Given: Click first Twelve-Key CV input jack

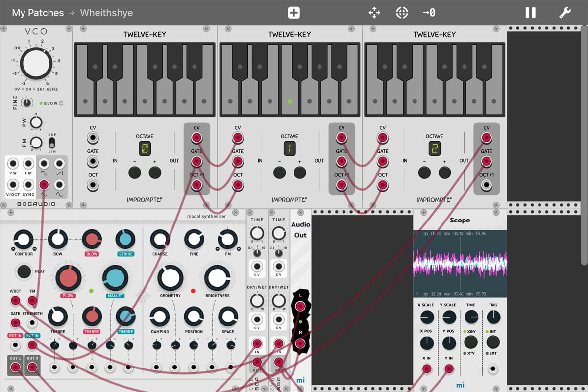Looking at the screenshot, I should 93,138.
